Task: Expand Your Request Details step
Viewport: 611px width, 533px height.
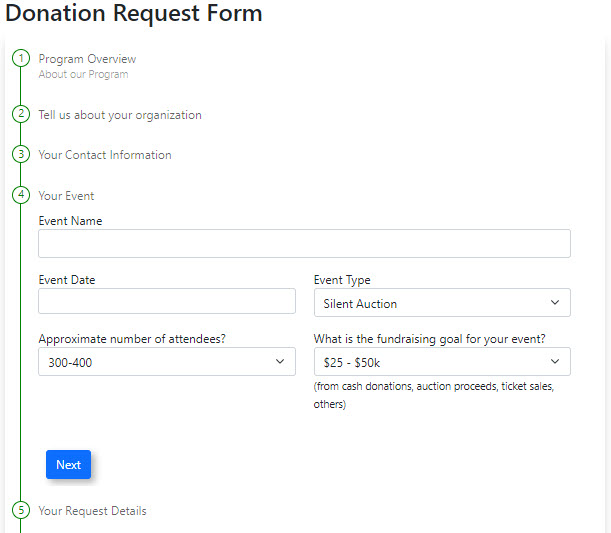Action: [x=92, y=511]
